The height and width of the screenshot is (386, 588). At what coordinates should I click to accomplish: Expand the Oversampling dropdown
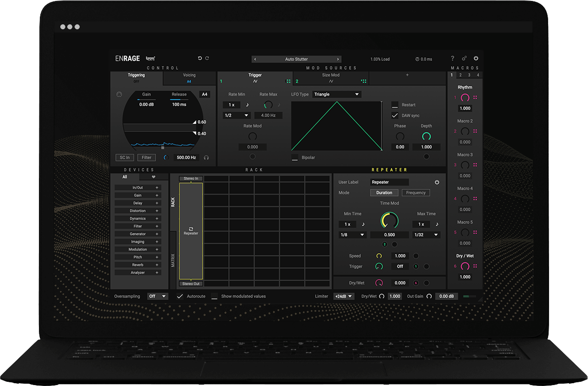[x=158, y=296]
